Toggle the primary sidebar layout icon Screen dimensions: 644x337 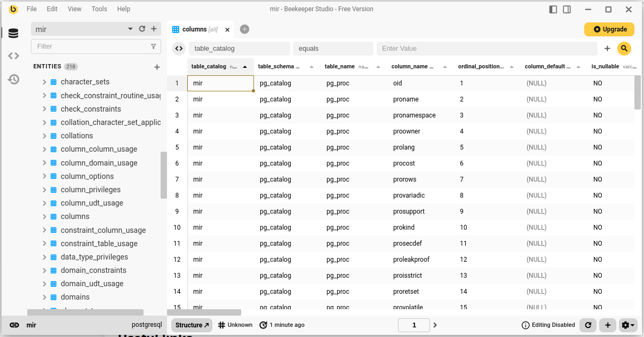click(x=553, y=9)
